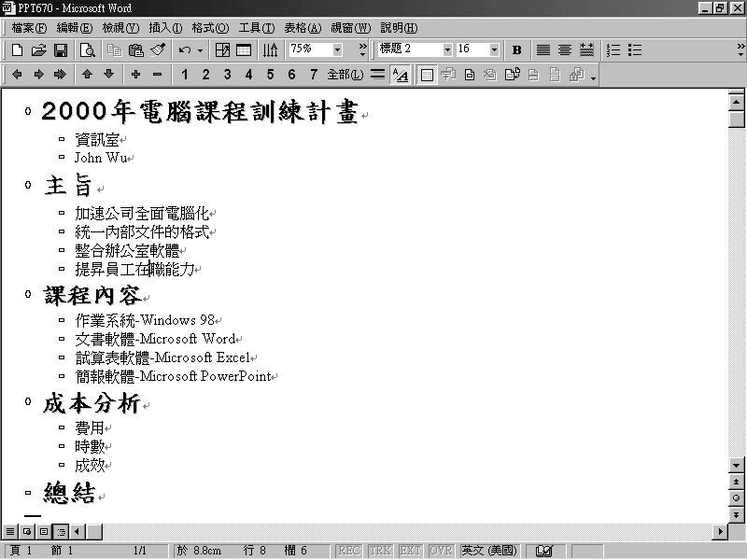The image size is (747, 560).
Task: Open the font size 16 dropdown
Action: 494,49
